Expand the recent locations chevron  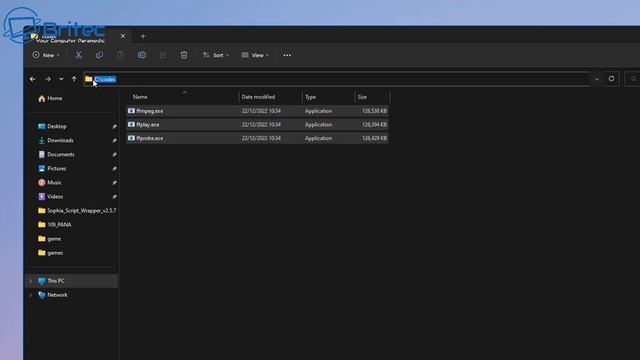(61, 79)
